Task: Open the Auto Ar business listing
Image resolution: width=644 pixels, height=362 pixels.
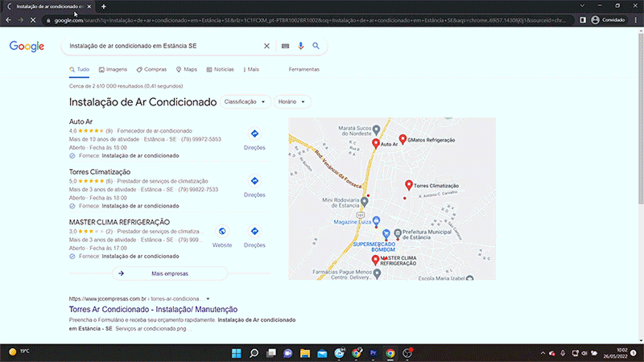Action: pos(80,121)
